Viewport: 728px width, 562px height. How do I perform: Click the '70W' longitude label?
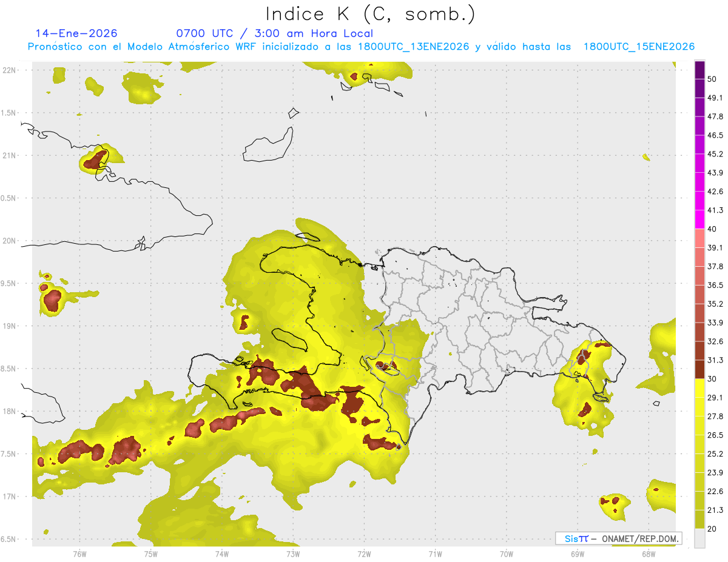click(507, 554)
